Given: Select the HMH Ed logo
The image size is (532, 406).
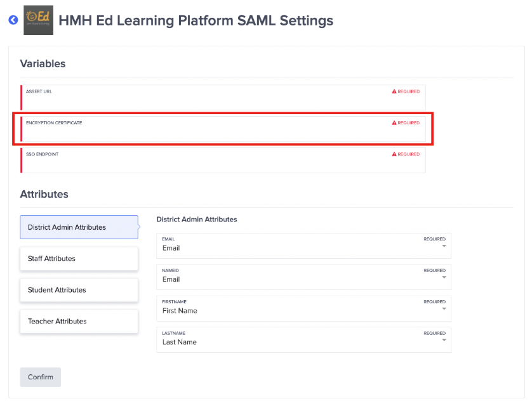Looking at the screenshot, I should [37, 20].
